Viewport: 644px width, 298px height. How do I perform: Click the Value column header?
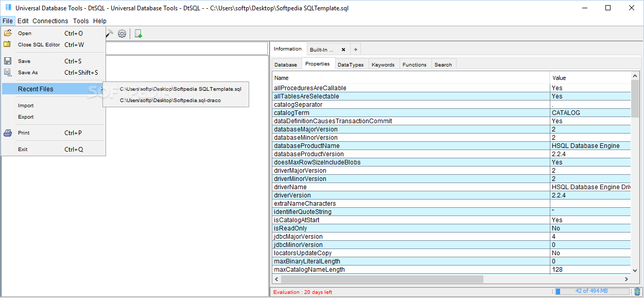click(x=590, y=78)
